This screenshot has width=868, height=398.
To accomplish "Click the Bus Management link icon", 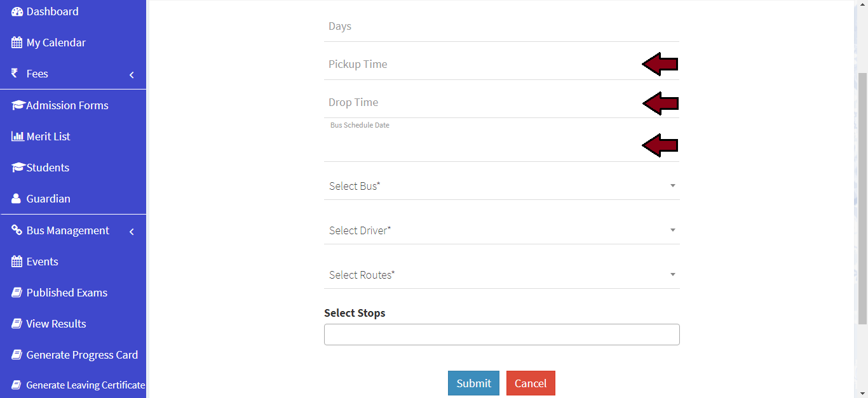I will pos(17,230).
